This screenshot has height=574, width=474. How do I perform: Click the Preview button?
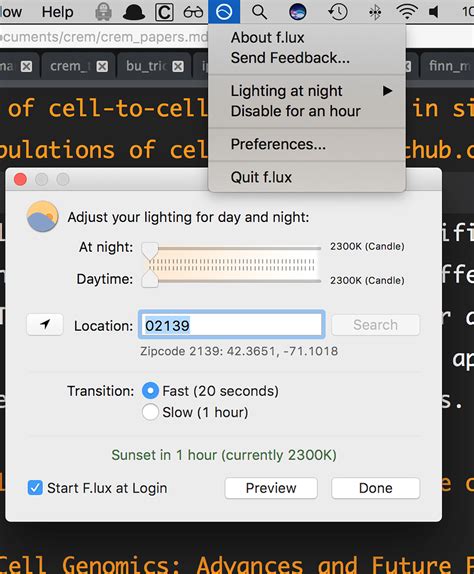pyautogui.click(x=271, y=488)
